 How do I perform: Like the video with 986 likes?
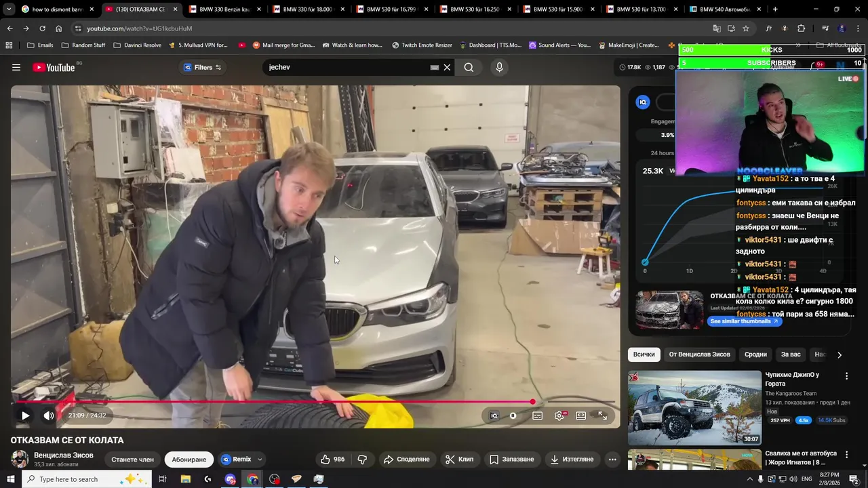(333, 459)
